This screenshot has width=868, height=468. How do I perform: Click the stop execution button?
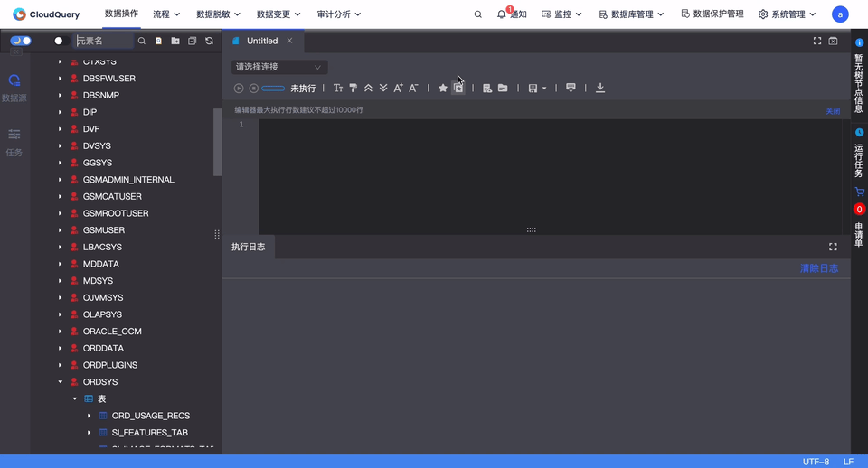coord(253,88)
